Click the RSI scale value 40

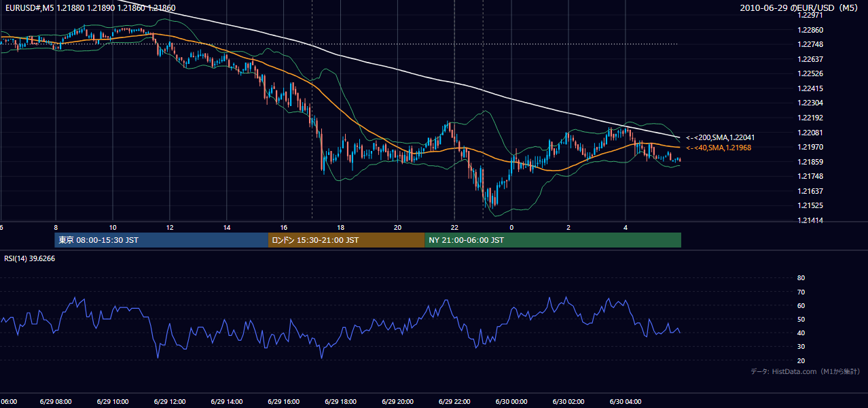801,333
